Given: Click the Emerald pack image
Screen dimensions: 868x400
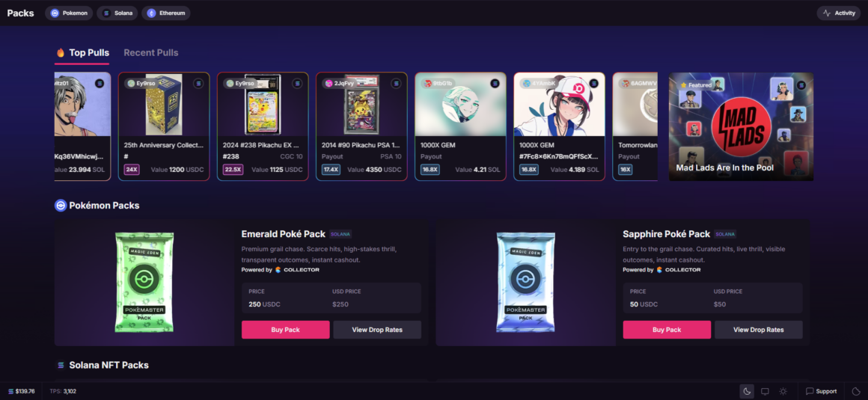Looking at the screenshot, I should click(x=144, y=282).
